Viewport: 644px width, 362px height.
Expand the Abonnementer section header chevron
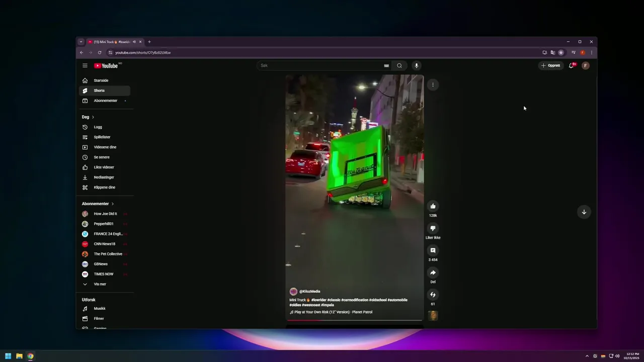coord(113,204)
